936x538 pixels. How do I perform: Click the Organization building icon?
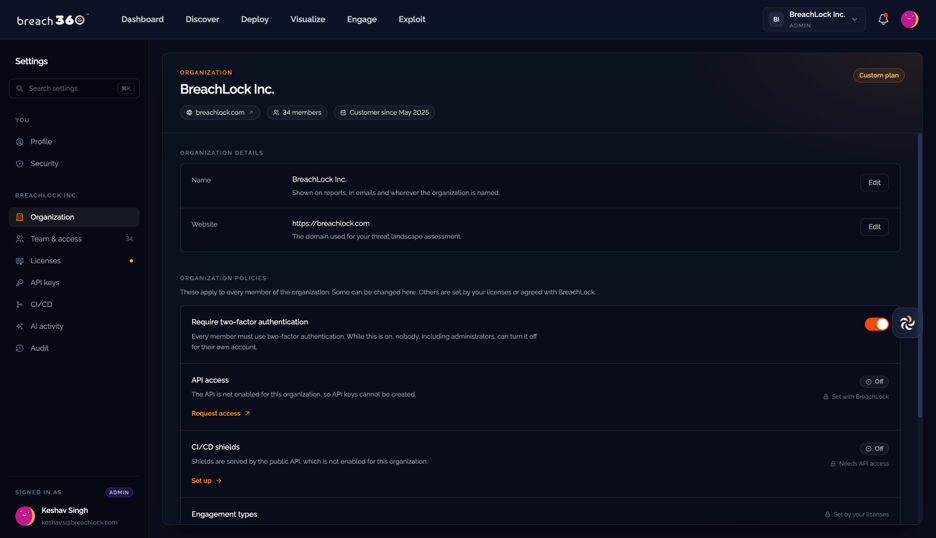[x=20, y=217]
